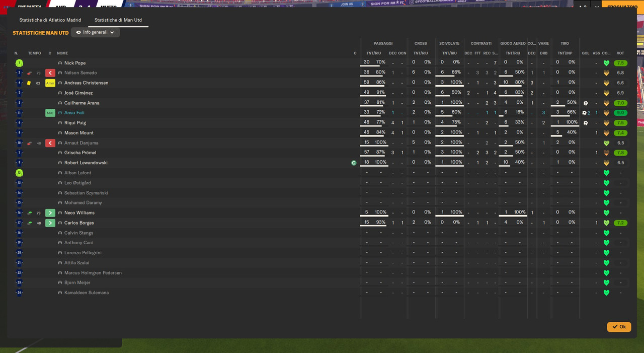Sort by the FFT column header
This screenshot has width=644, height=353.
[x=477, y=53]
